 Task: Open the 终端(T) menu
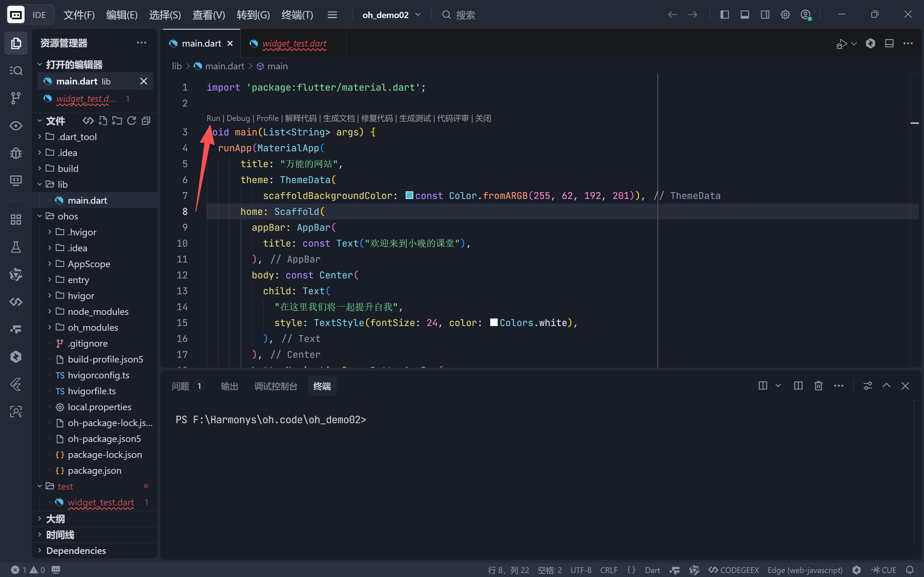pos(297,15)
